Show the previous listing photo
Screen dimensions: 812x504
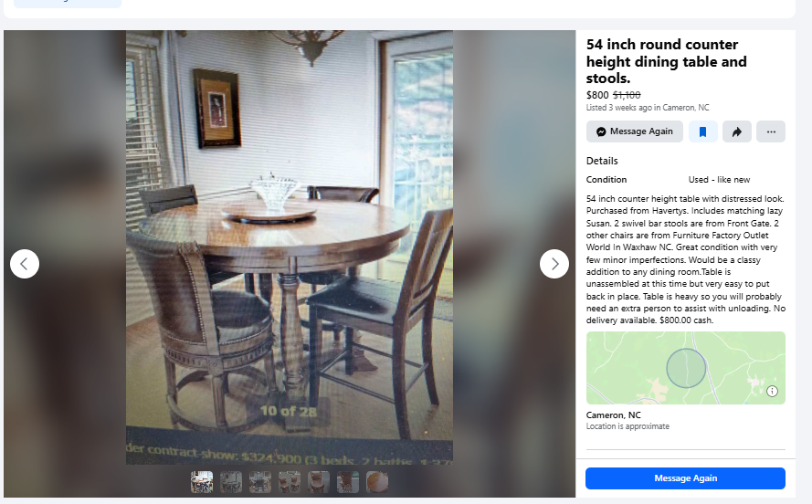tap(25, 264)
